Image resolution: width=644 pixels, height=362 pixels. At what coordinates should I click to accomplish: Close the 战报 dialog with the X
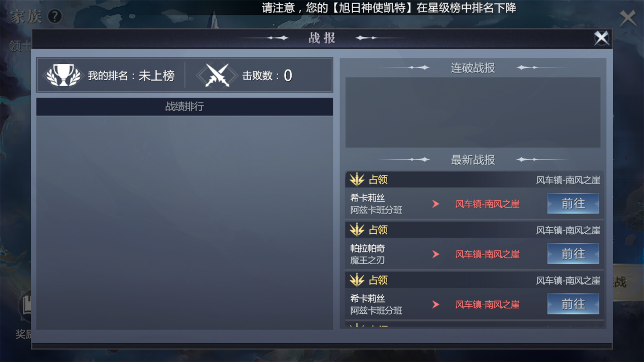tap(601, 38)
